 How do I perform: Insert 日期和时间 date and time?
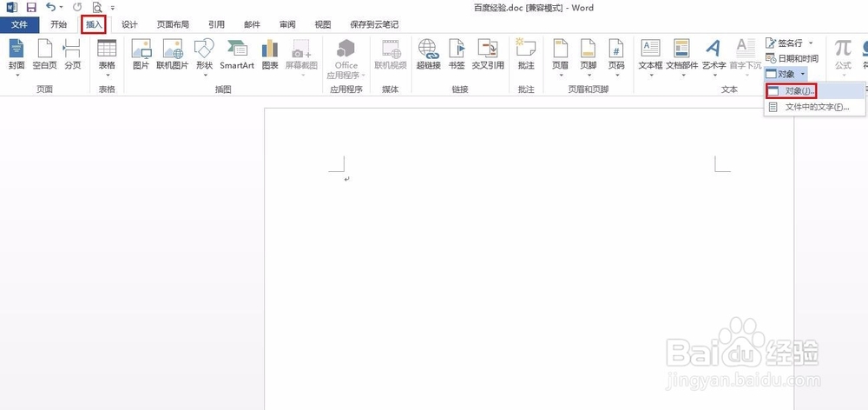[x=792, y=58]
